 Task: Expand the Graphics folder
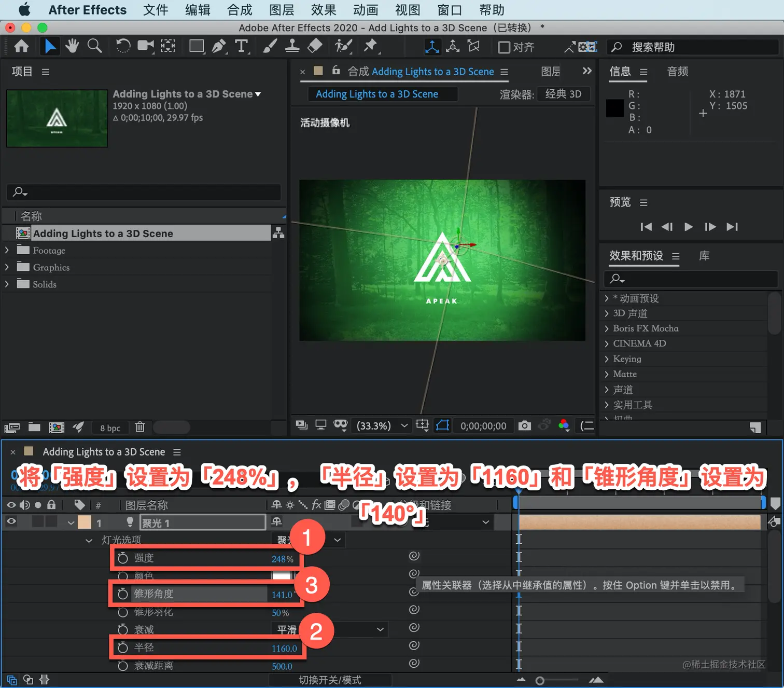[x=7, y=267]
